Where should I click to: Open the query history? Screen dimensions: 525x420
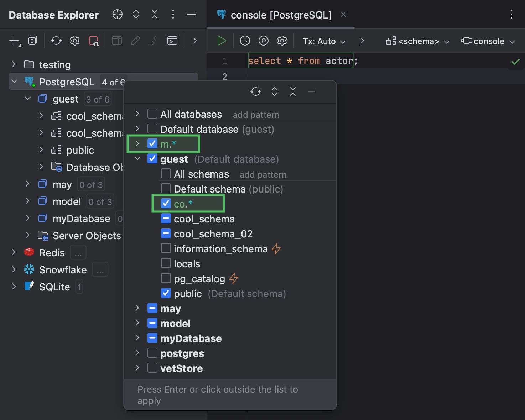(245, 41)
